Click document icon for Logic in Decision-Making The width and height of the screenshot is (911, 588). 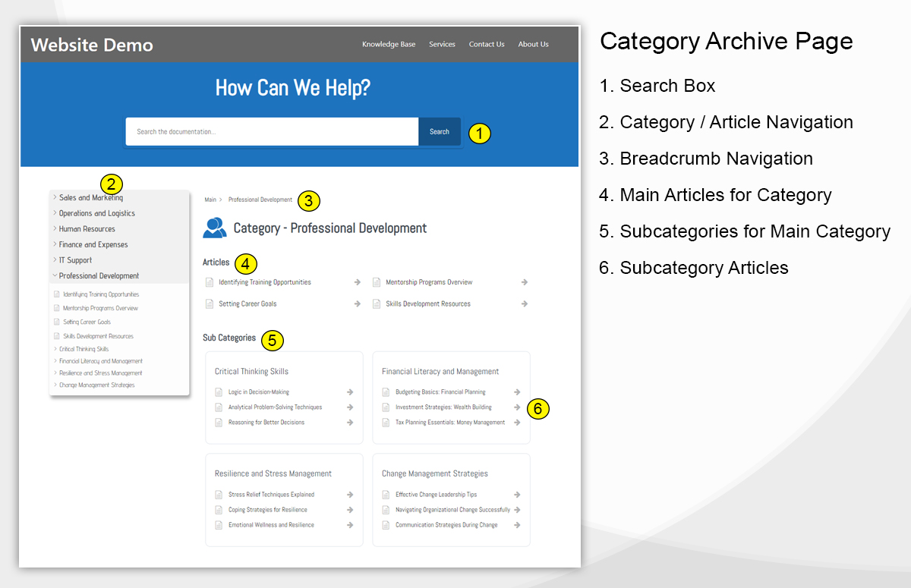219,392
